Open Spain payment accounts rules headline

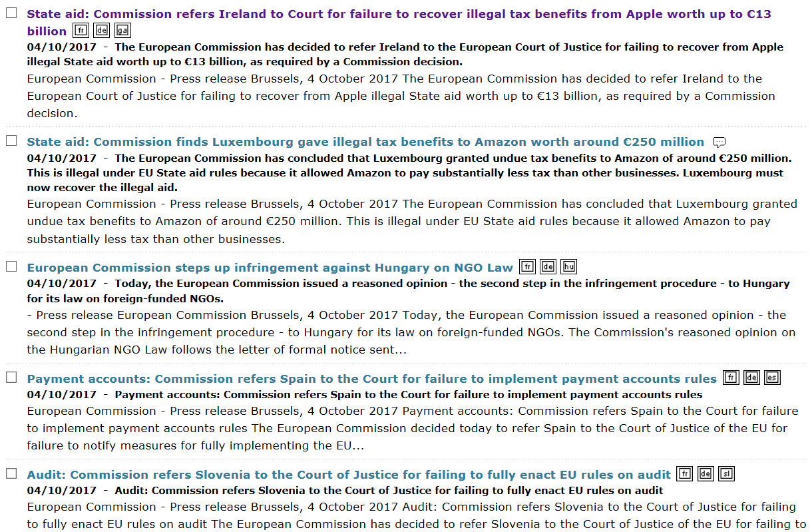(x=371, y=379)
